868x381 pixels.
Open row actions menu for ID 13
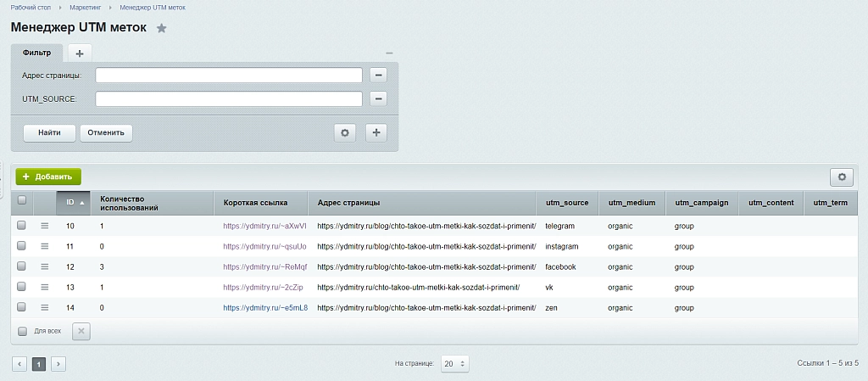point(45,288)
